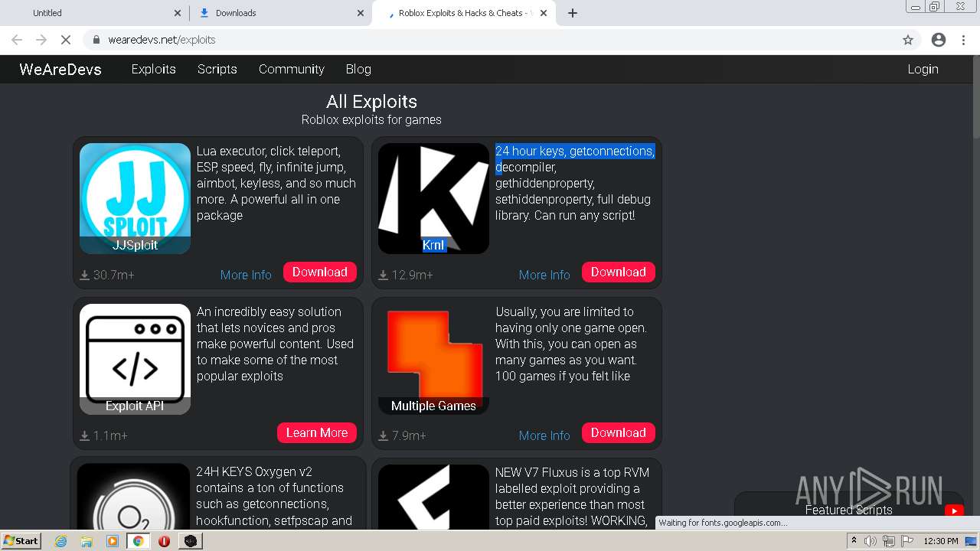The height and width of the screenshot is (551, 980).
Task: Click the 12:30 PM system clock
Action: click(x=941, y=541)
